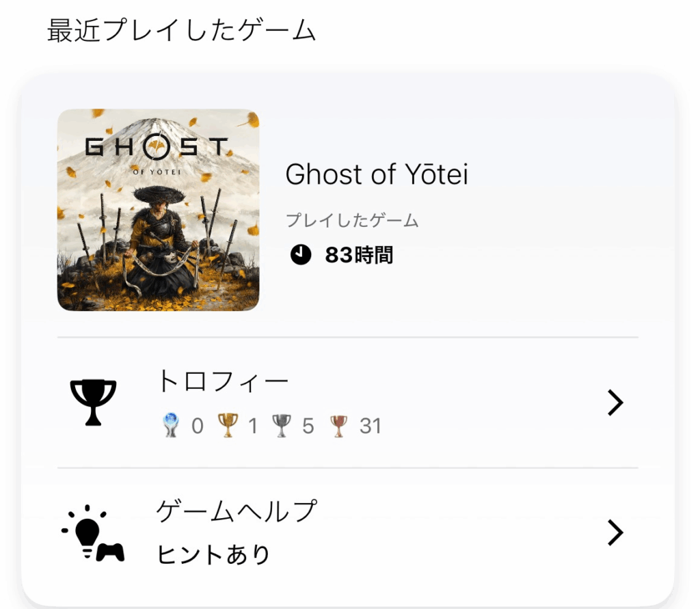Viewport: 700px width, 609px height.
Task: Click the bronze trophy icon
Action: [338, 426]
